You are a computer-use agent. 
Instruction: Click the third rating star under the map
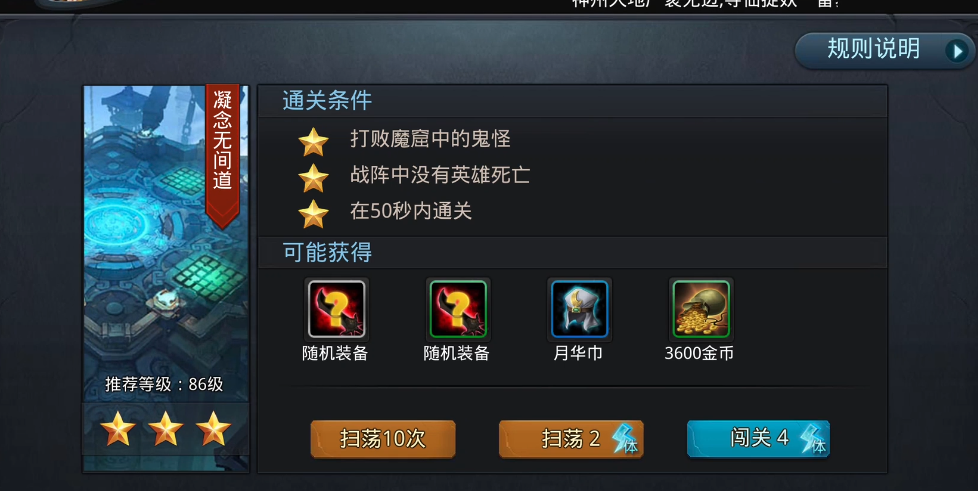[x=213, y=429]
